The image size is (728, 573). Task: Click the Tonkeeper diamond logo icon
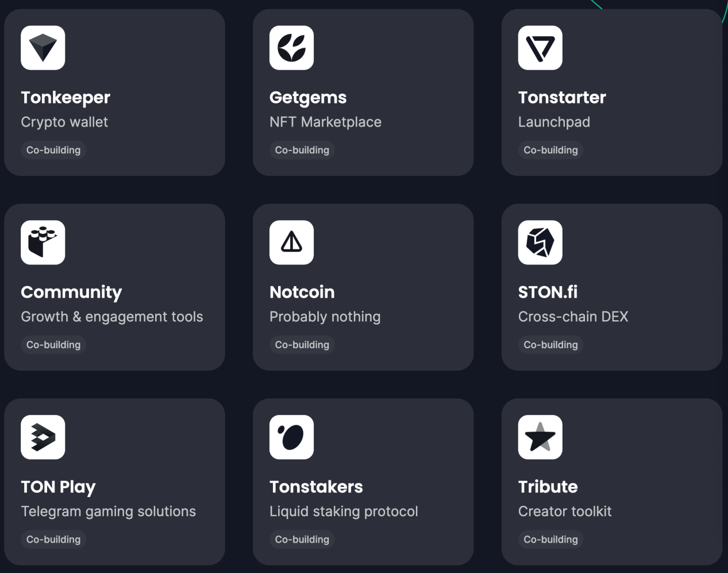[x=43, y=48]
